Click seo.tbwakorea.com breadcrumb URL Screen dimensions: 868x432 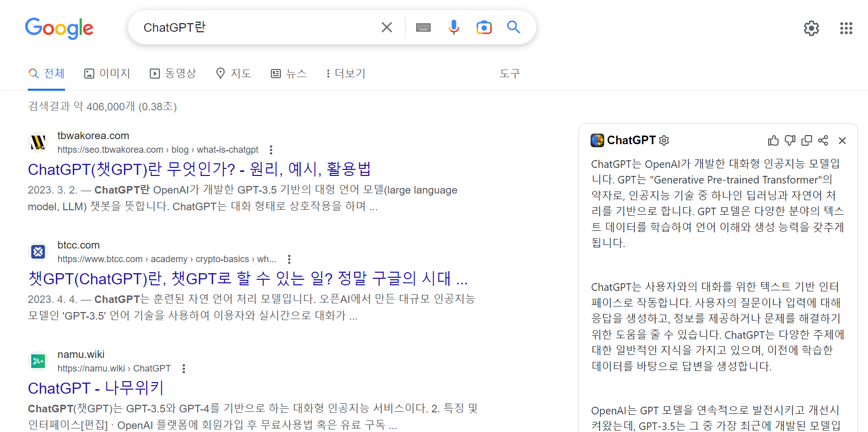click(158, 150)
